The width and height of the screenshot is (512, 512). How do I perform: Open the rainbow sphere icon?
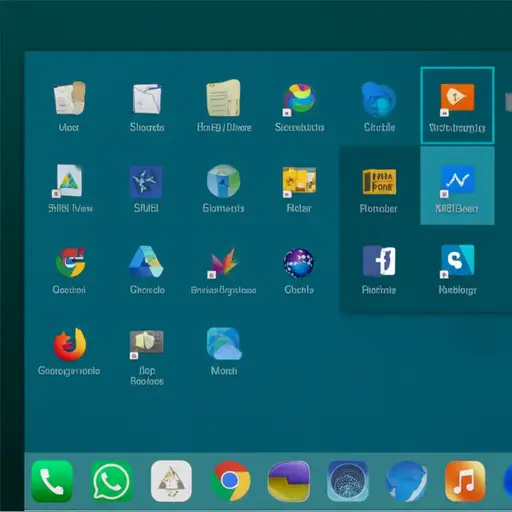299,98
